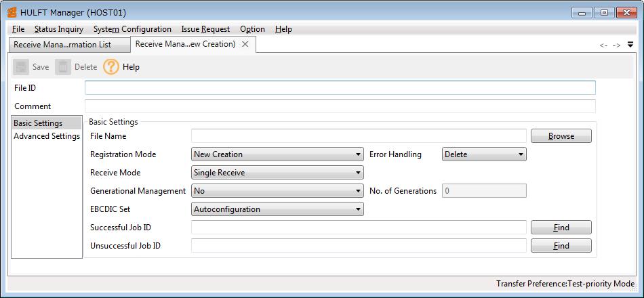This screenshot has width=644, height=298.
Task: Click Find next to Unsuccessful Job ID
Action: (x=561, y=245)
